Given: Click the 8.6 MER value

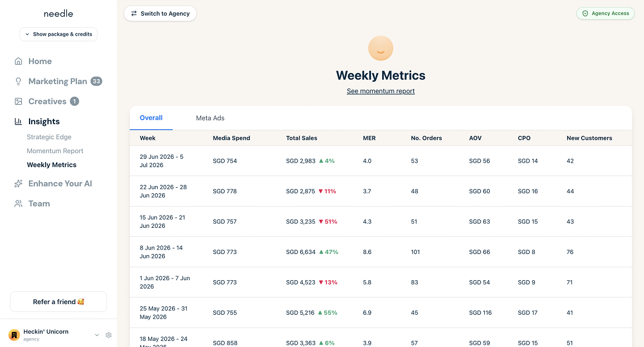Looking at the screenshot, I should point(367,252).
